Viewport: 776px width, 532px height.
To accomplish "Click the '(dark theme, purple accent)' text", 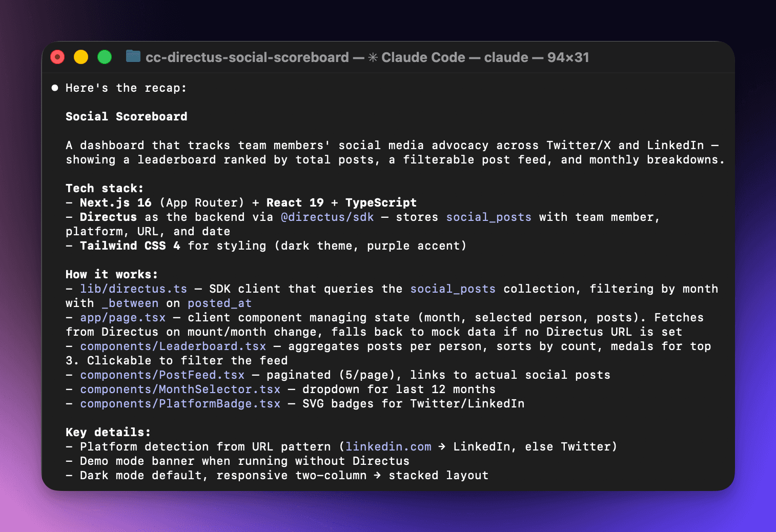I will pyautogui.click(x=371, y=246).
